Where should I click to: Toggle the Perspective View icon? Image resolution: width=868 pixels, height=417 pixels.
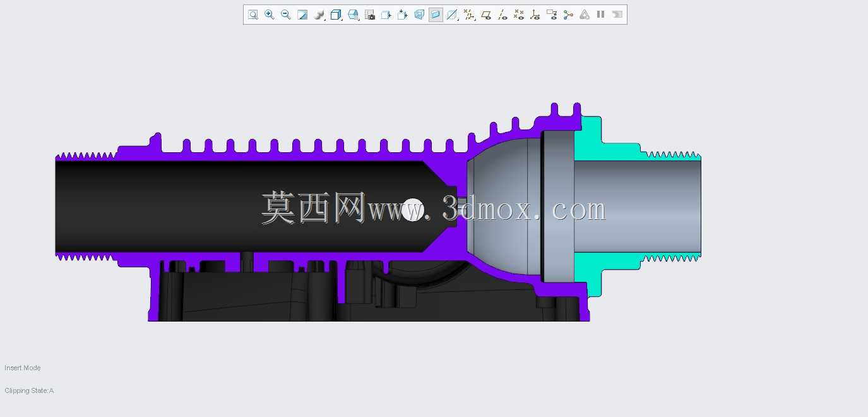[x=419, y=15]
